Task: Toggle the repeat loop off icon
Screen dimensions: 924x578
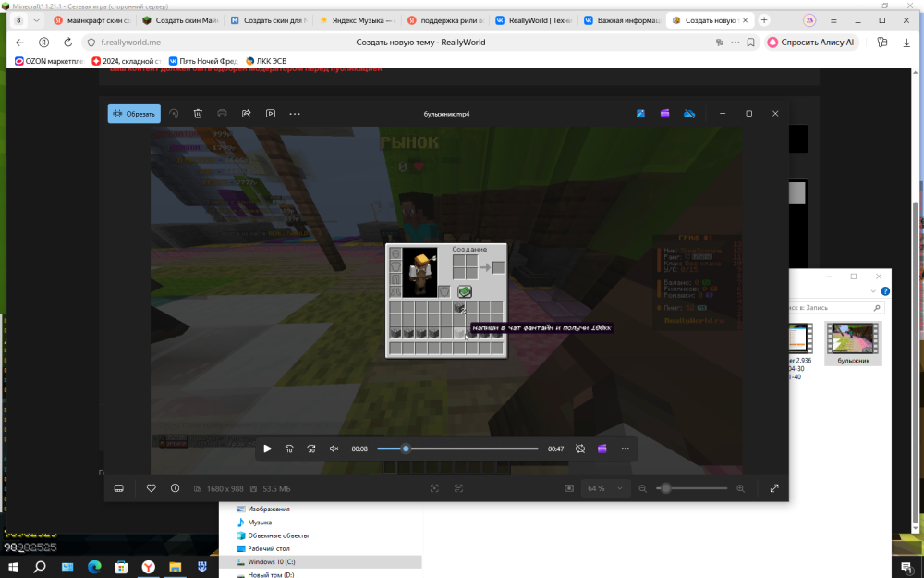Action: point(580,449)
